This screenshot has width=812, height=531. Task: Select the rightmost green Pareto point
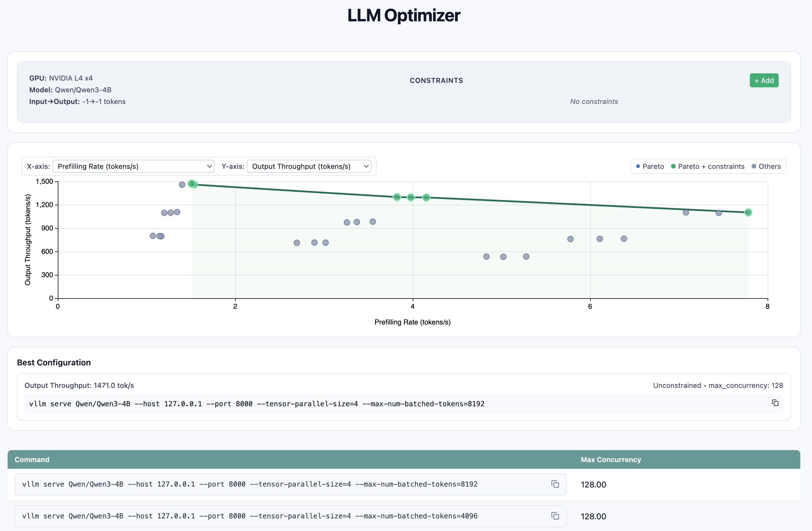point(748,212)
